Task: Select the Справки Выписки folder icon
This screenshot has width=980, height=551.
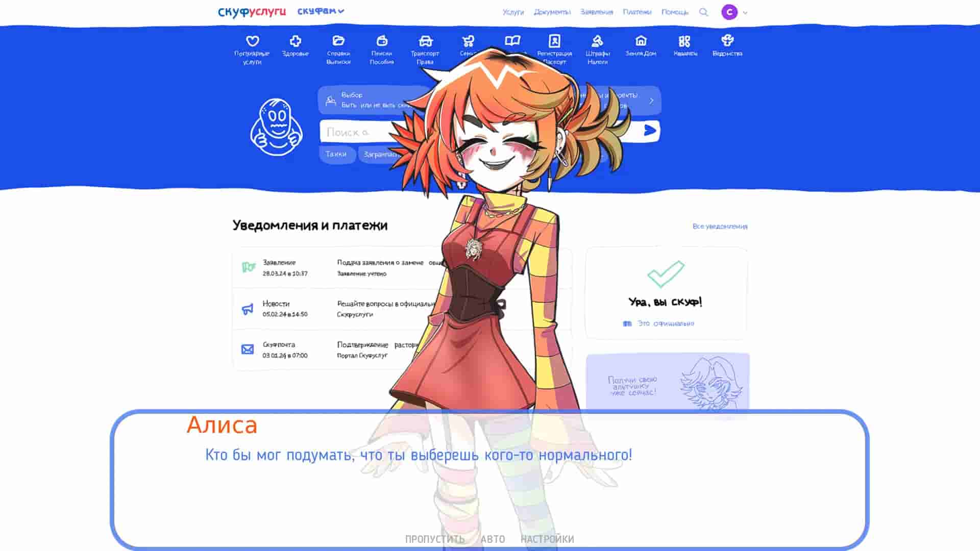Action: (x=338, y=41)
